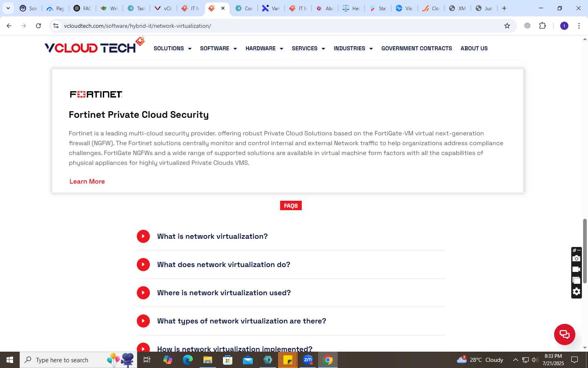Image resolution: width=588 pixels, height=368 pixels.
Task: Open the tab search dropdown arrow
Action: tap(8, 8)
